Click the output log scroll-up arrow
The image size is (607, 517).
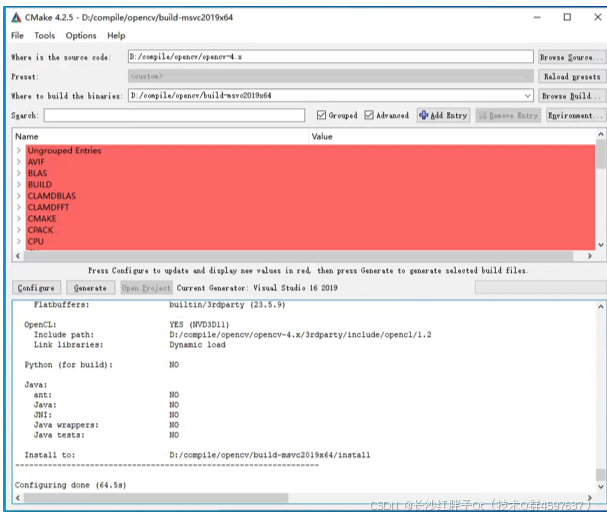[x=600, y=306]
